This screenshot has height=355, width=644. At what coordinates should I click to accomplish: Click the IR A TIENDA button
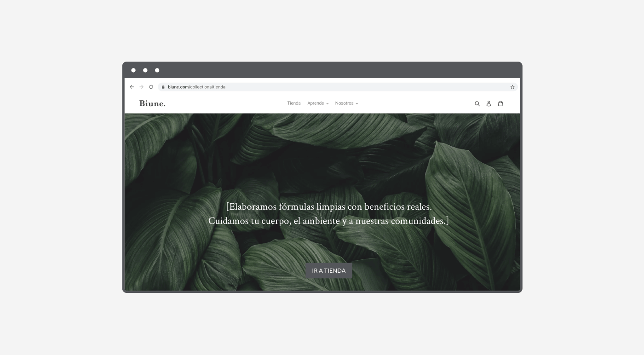[x=329, y=271]
